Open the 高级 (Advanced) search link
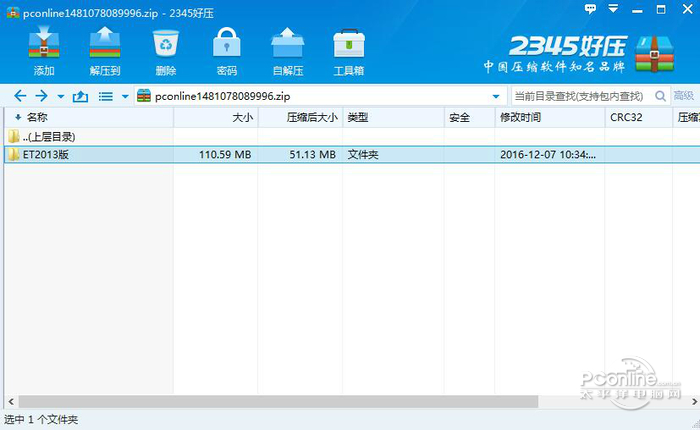The width and height of the screenshot is (700, 430). click(683, 96)
